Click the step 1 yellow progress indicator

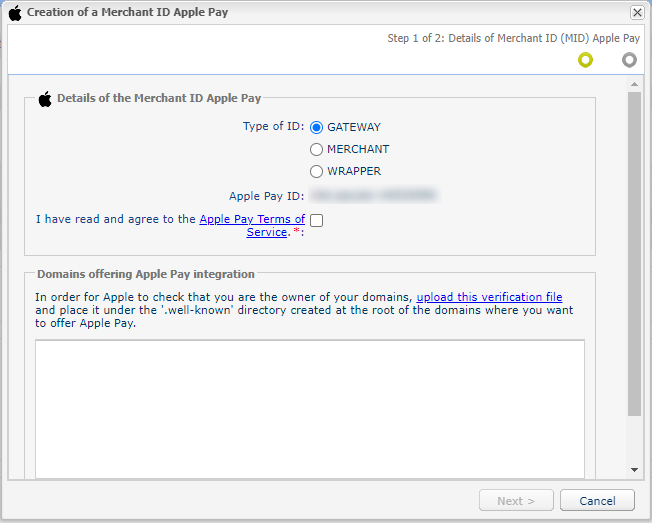(585, 60)
